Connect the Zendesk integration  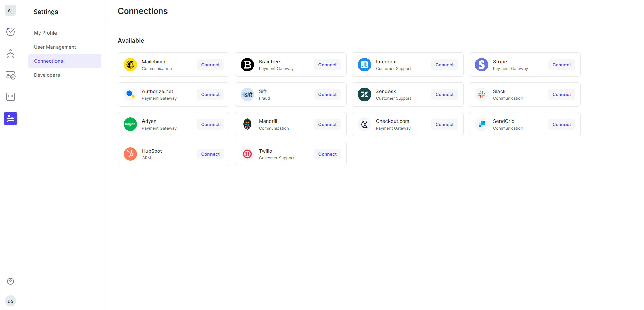444,94
